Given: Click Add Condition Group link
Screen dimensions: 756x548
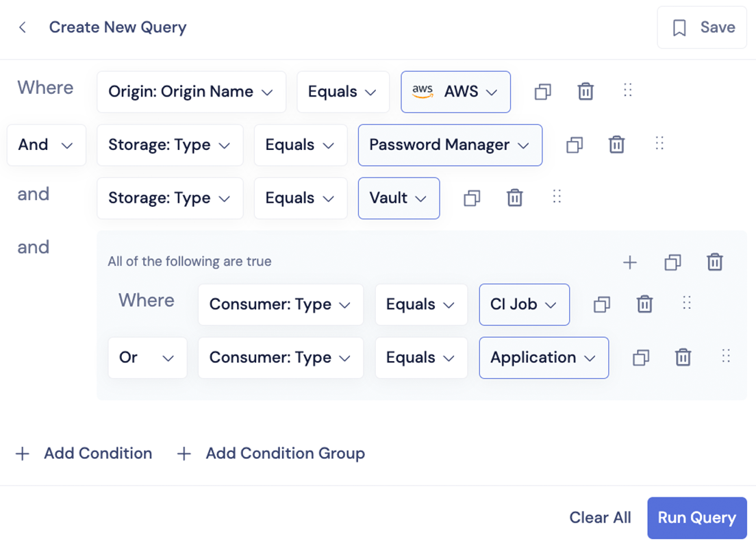Looking at the screenshot, I should tap(271, 453).
